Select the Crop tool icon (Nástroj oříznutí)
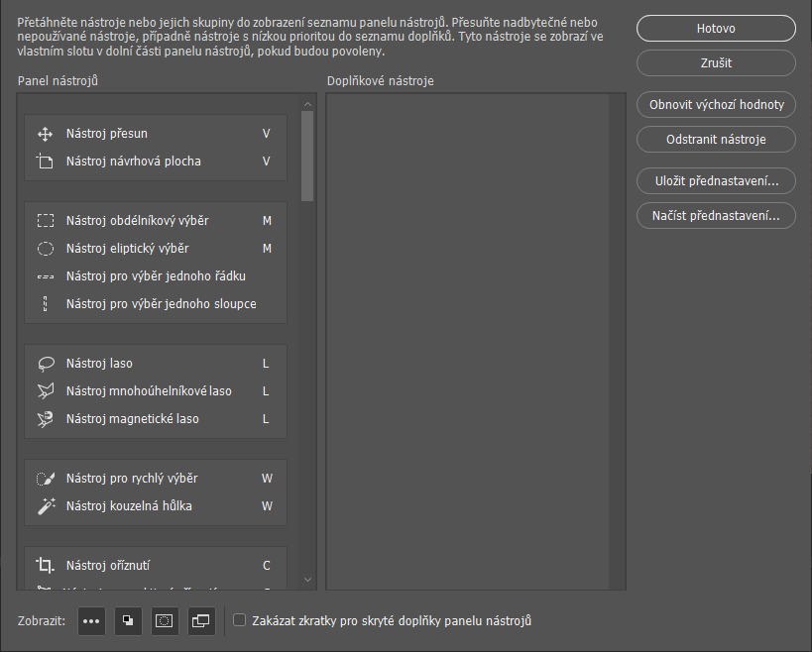Screen dimensions: 812x652 click(45, 566)
